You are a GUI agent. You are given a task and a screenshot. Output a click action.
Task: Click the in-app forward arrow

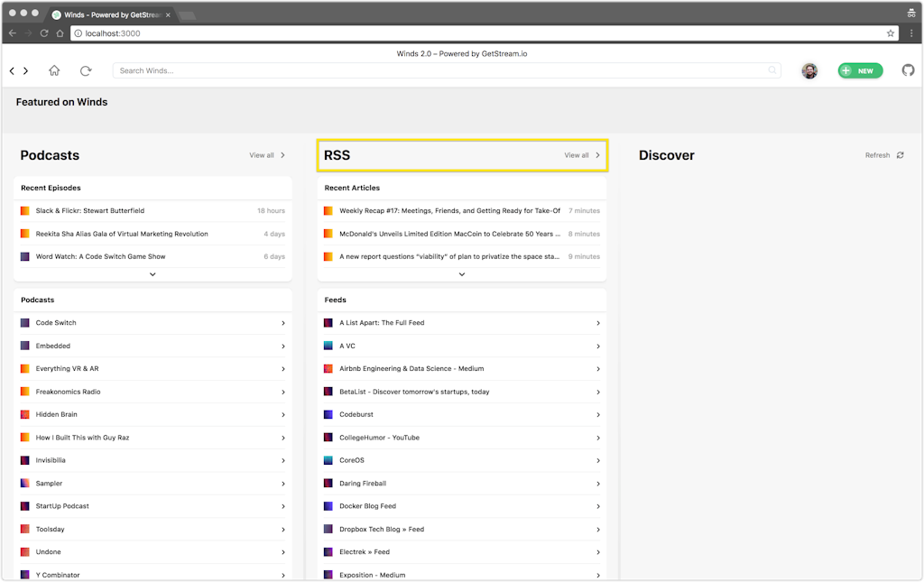26,70
